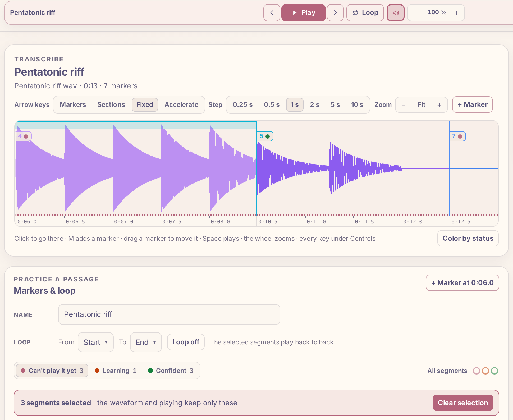The height and width of the screenshot is (420, 513).
Task: Mark all segments orange status circle
Action: pos(485,371)
